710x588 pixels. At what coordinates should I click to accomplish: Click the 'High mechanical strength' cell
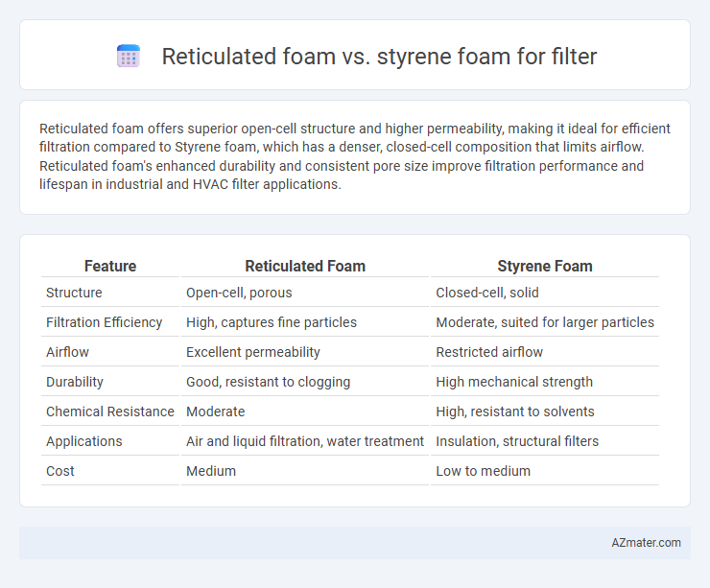point(514,382)
